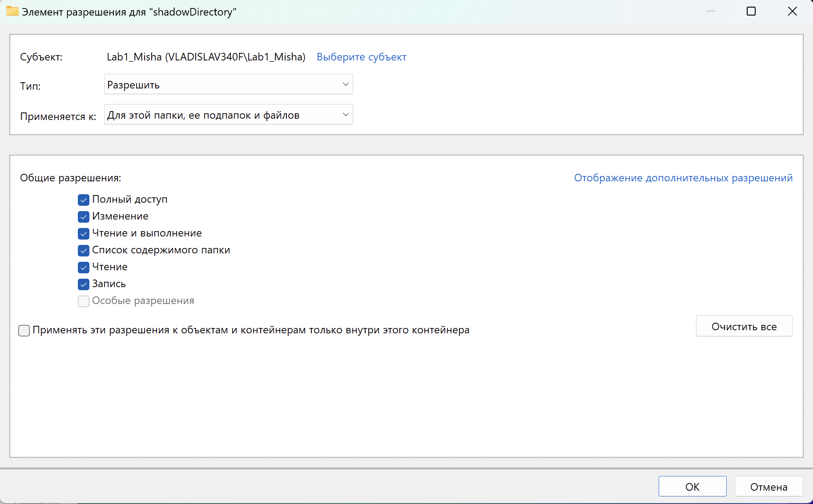This screenshot has width=813, height=504.
Task: Toggle the Изменение permission checkbox
Action: coord(84,217)
